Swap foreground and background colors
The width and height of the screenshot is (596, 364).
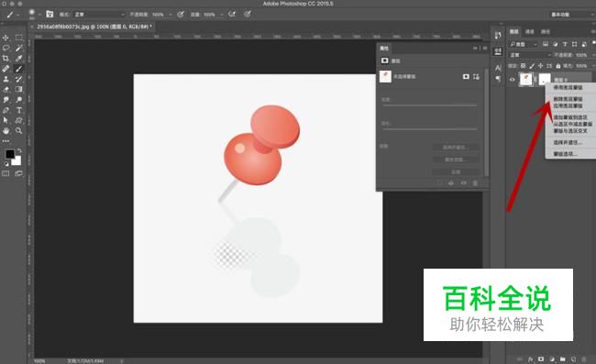point(19,151)
